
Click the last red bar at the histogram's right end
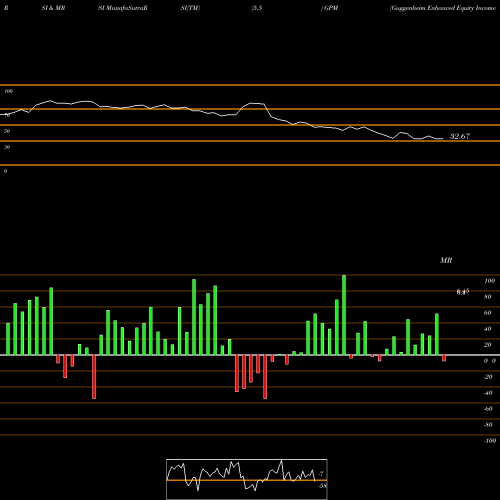pos(444,358)
